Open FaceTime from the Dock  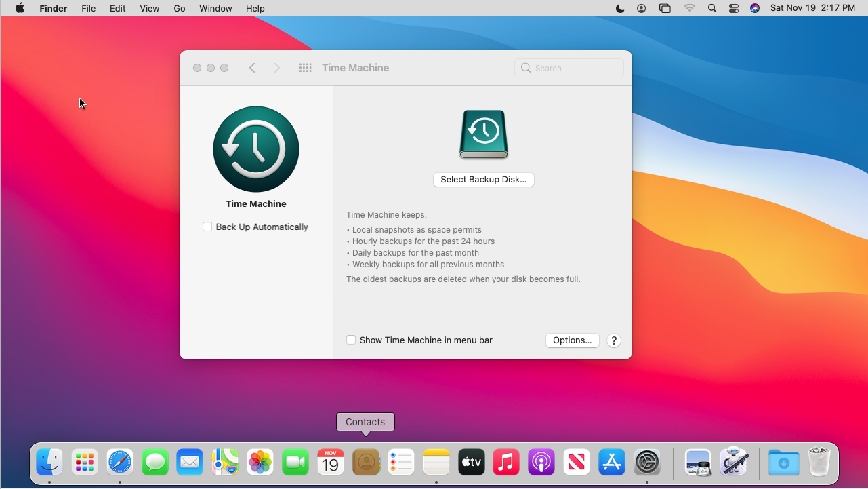tap(295, 463)
